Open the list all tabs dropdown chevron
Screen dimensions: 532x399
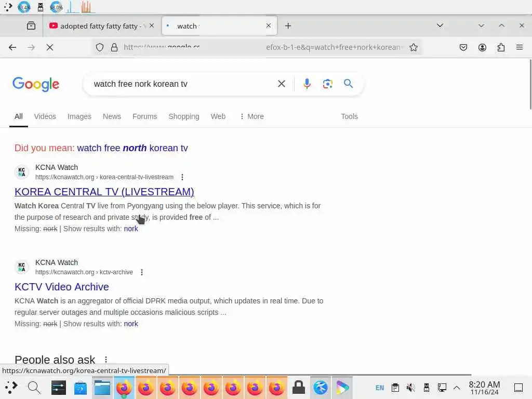pyautogui.click(x=440, y=26)
